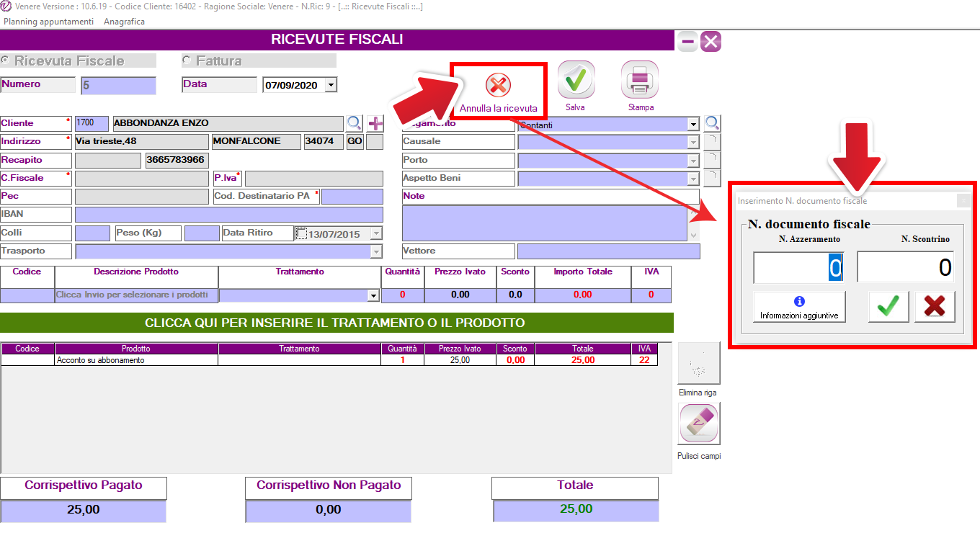Click the Elimina riga icon
The height and width of the screenshot is (533, 980).
(x=699, y=362)
